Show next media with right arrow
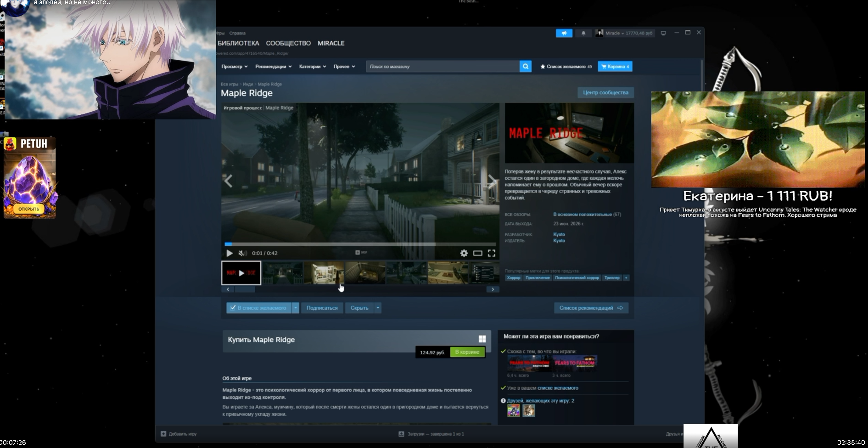Viewport: 868px width, 448px height. click(492, 181)
